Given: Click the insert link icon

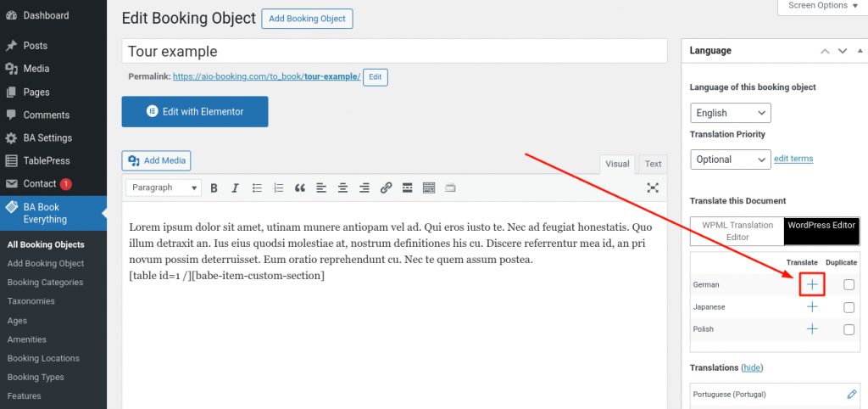Looking at the screenshot, I should tap(386, 188).
